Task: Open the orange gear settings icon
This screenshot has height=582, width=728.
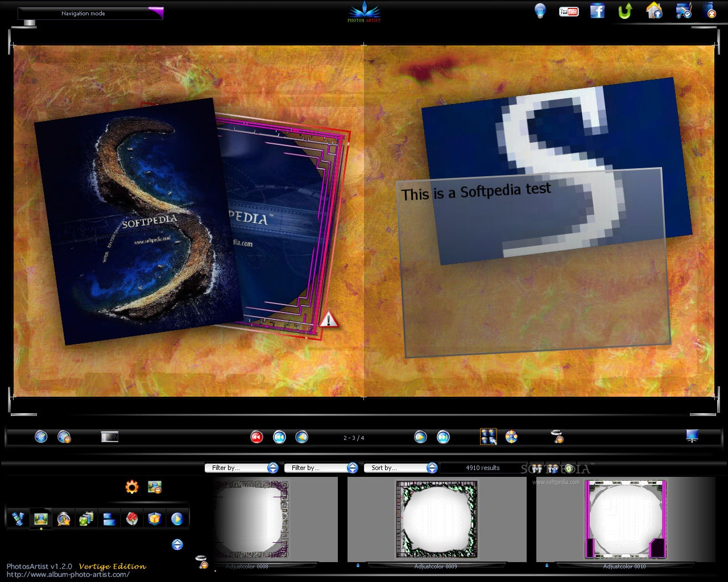Action: (x=132, y=487)
